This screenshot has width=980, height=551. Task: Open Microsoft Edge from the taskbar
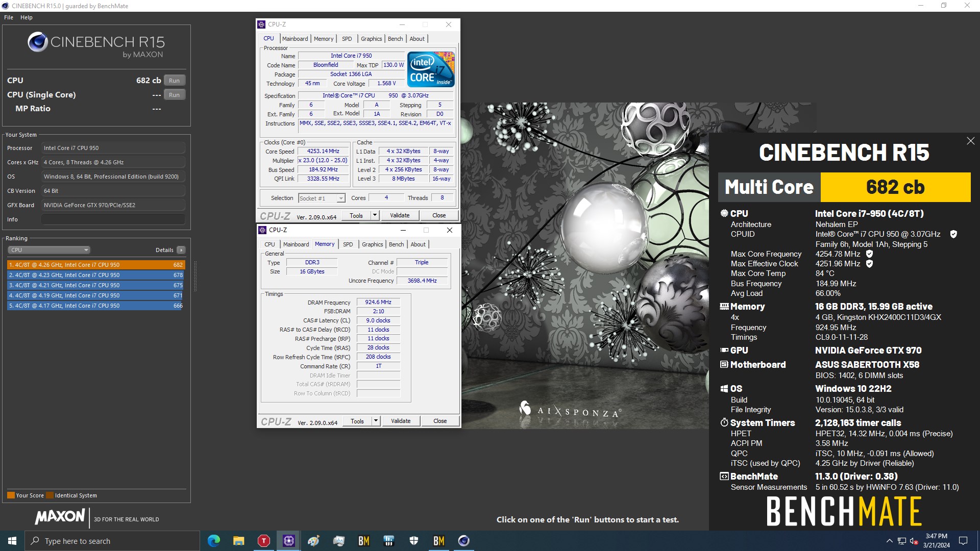[214, 541]
